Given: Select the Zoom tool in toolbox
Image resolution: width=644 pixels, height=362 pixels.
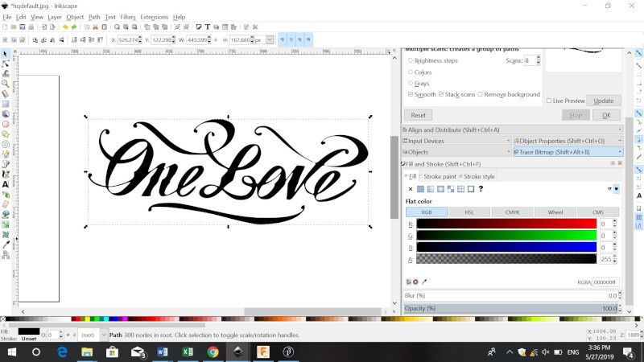Looking at the screenshot, I should click(x=6, y=84).
